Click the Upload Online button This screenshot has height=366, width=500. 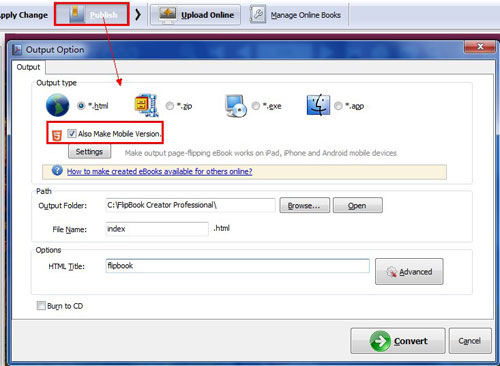[x=195, y=15]
